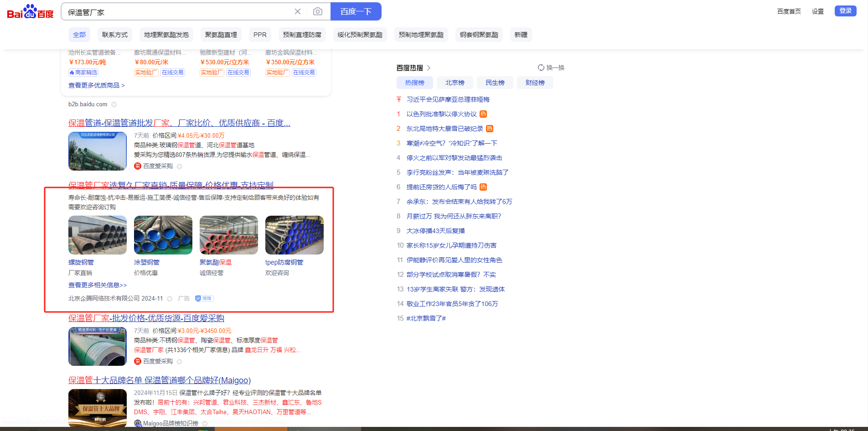Select the 民生榜 tab
The image size is (868, 431).
pyautogui.click(x=495, y=83)
